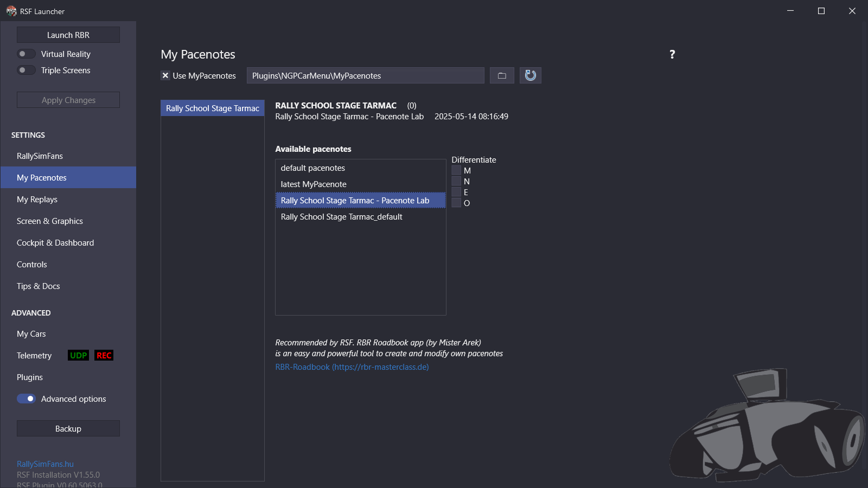Click the Launch RBR button
868x488 pixels.
click(x=68, y=34)
